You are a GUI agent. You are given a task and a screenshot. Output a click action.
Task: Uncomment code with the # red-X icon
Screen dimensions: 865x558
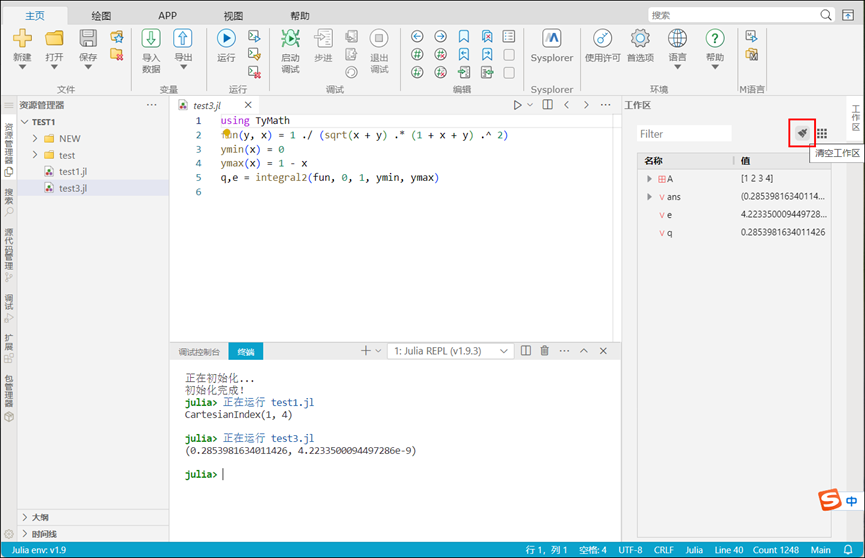(x=440, y=54)
